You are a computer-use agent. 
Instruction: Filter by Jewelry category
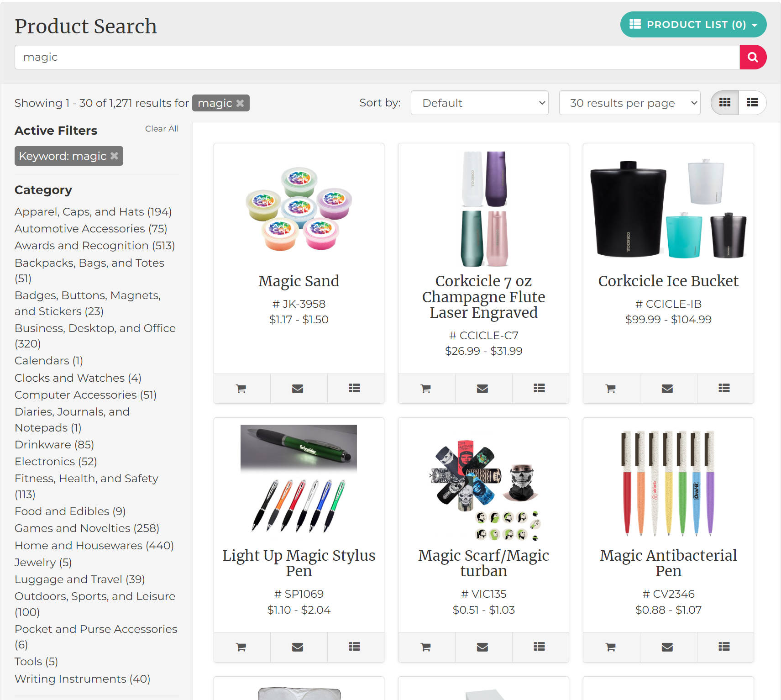[x=43, y=563]
